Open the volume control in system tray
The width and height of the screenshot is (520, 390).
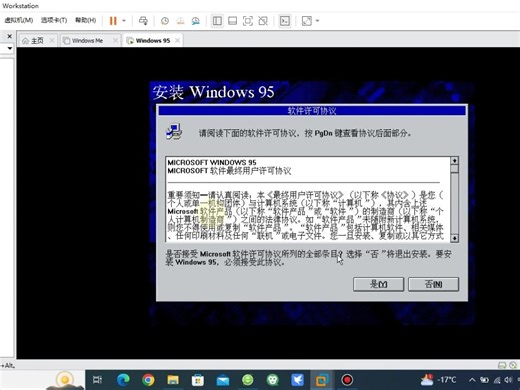coord(508,380)
